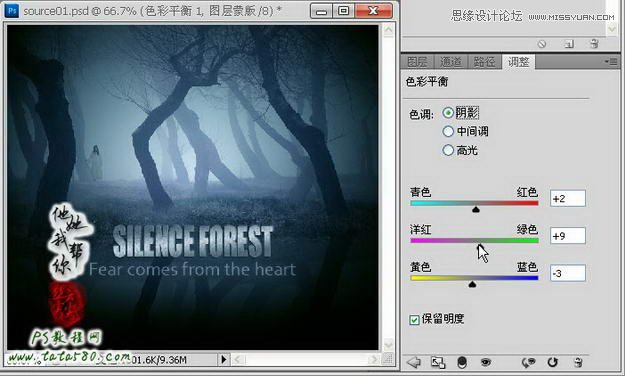Click the document window resize grip corner
This screenshot has width=625, height=376.
click(388, 360)
